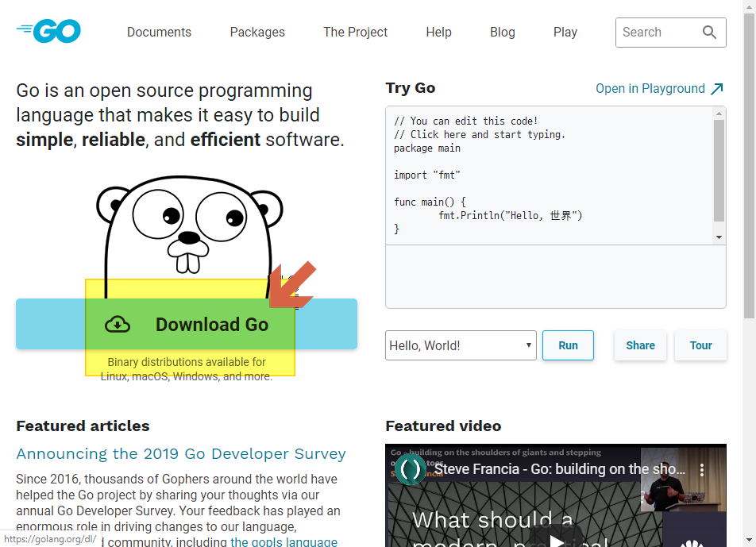
Task: Open the Packages menu item
Action: pyautogui.click(x=257, y=33)
